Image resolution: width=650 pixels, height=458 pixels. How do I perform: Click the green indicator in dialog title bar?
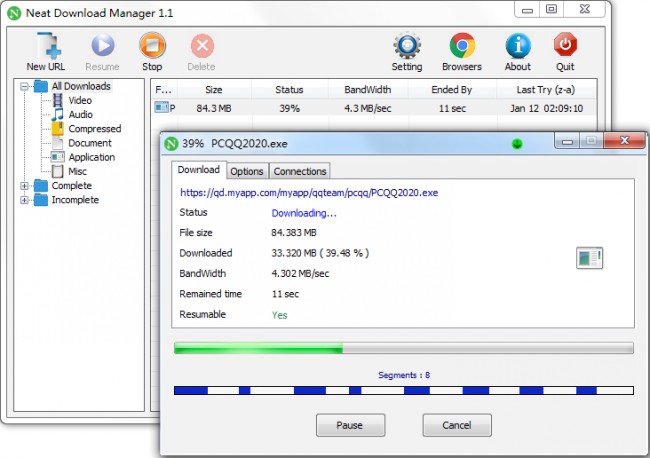tap(517, 143)
